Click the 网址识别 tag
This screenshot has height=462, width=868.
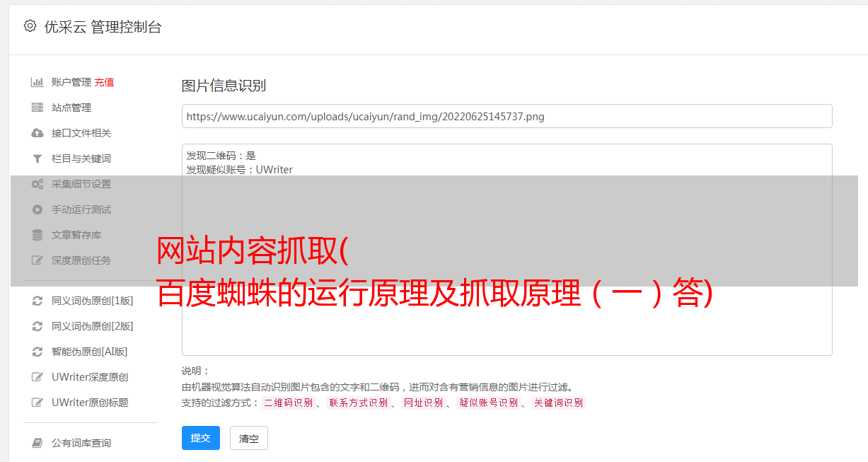coord(424,403)
